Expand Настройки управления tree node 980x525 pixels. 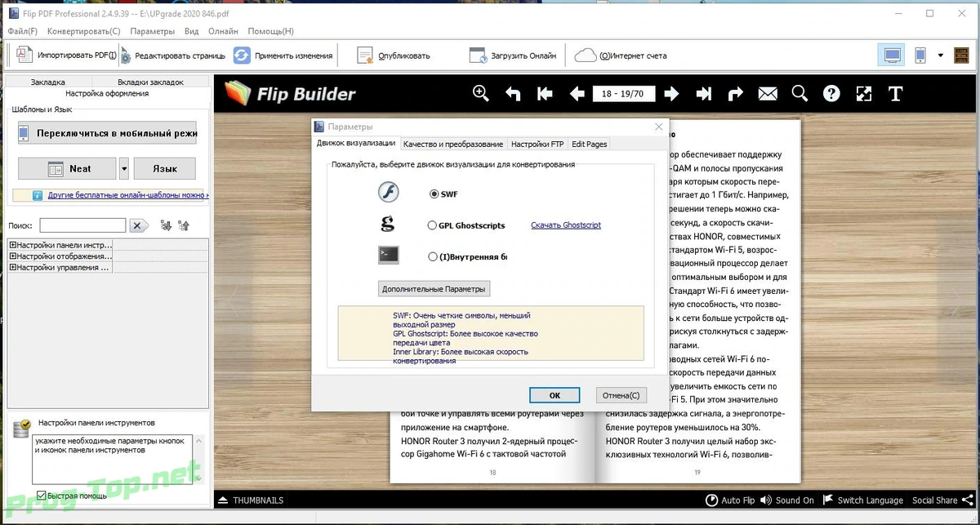[12, 268]
